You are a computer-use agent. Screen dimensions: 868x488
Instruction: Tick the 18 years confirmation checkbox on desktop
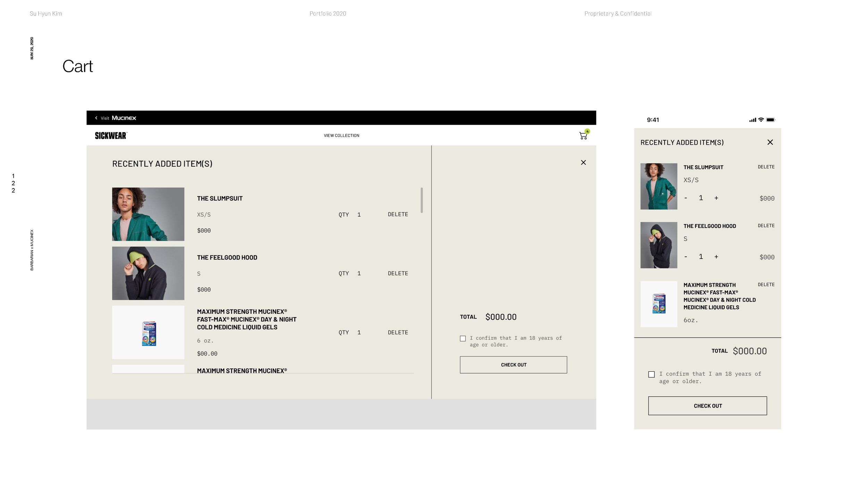[x=463, y=338]
